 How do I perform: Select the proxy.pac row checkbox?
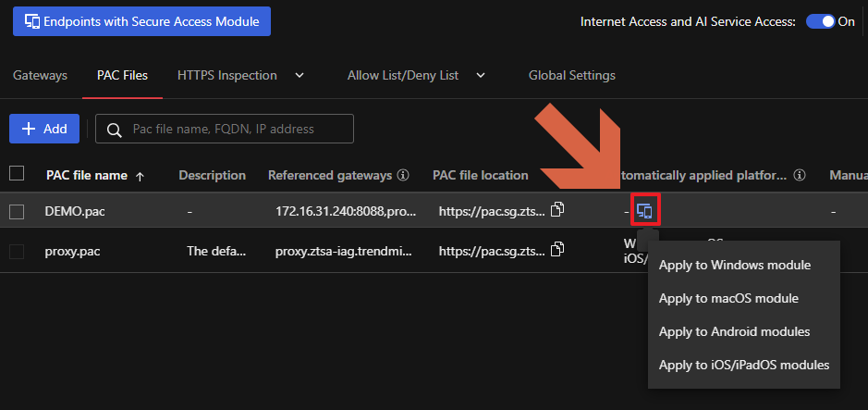17,251
